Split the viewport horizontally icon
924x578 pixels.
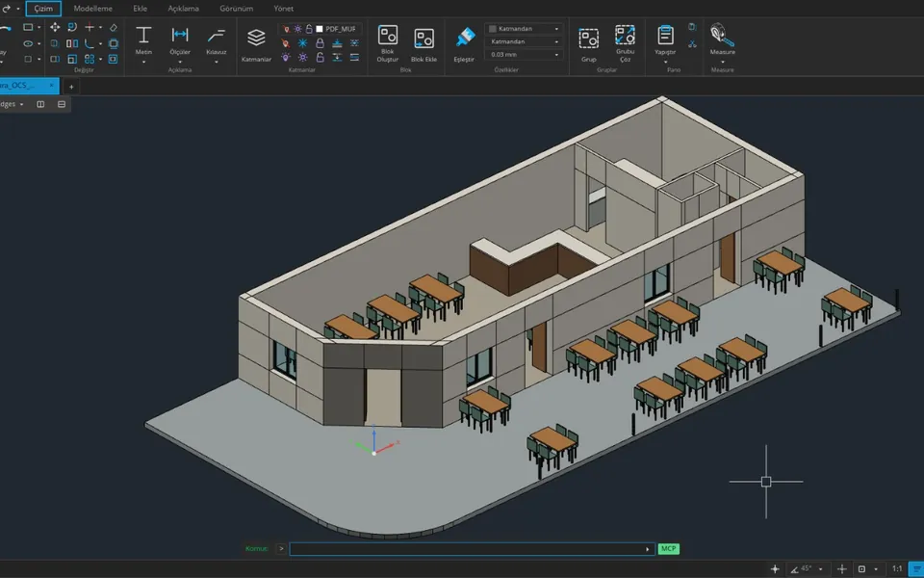[x=62, y=104]
